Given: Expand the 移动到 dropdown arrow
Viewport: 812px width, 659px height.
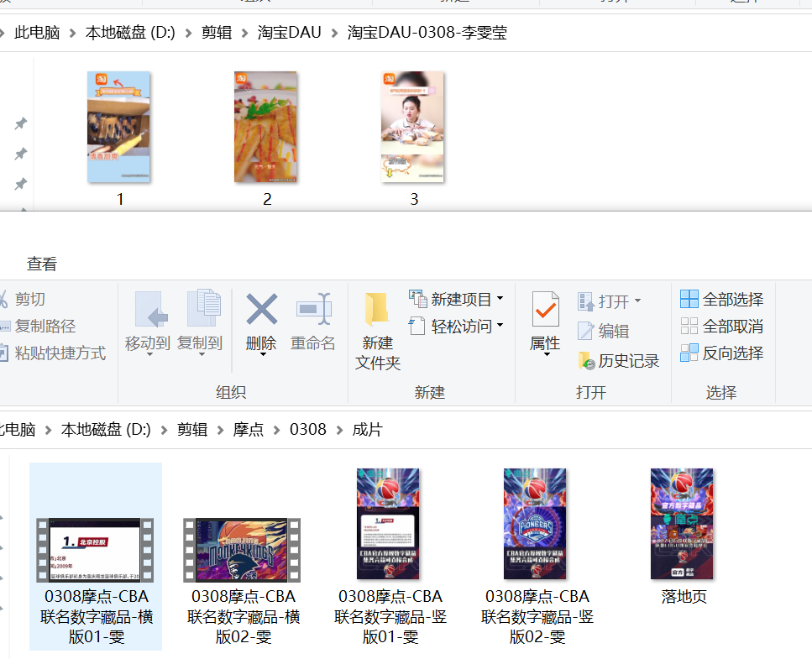Looking at the screenshot, I should point(149,354).
